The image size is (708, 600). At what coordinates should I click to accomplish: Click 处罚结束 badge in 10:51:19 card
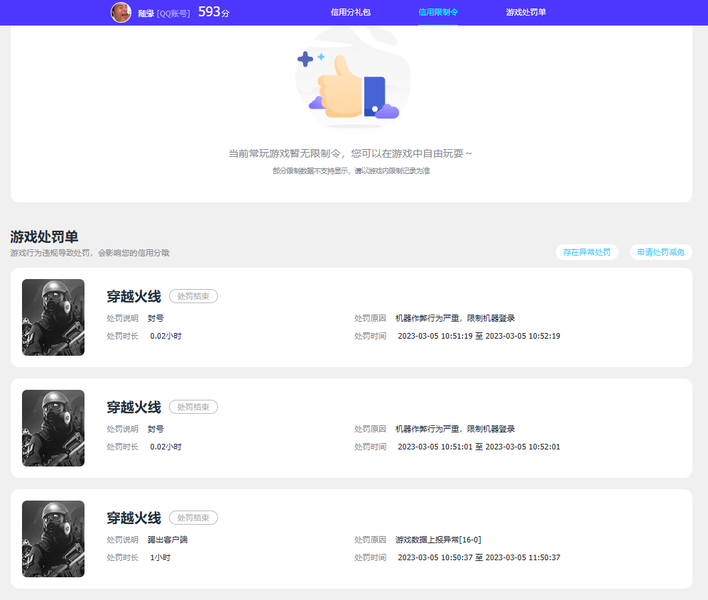click(x=193, y=296)
